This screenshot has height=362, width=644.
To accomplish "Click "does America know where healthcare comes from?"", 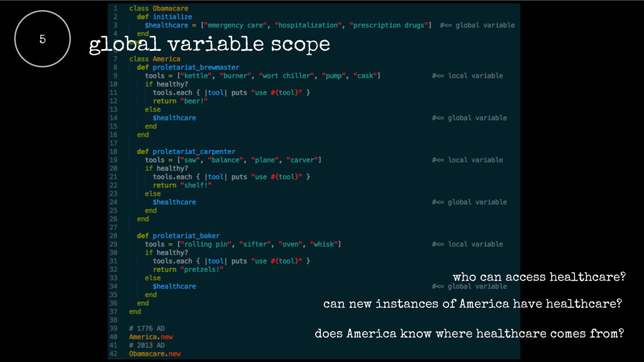I will coord(469,333).
